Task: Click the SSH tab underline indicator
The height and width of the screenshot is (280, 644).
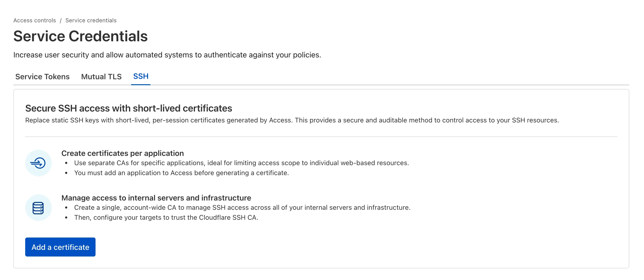Action: click(x=141, y=84)
